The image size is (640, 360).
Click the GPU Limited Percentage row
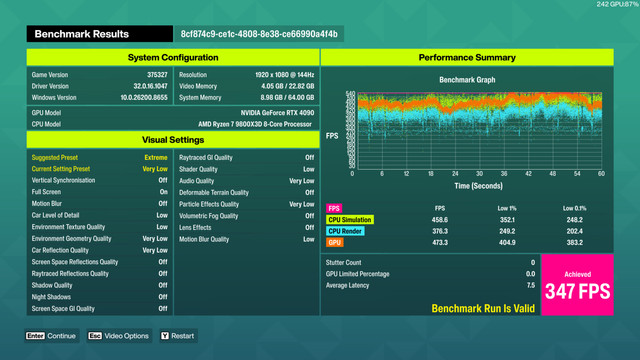pyautogui.click(x=430, y=274)
